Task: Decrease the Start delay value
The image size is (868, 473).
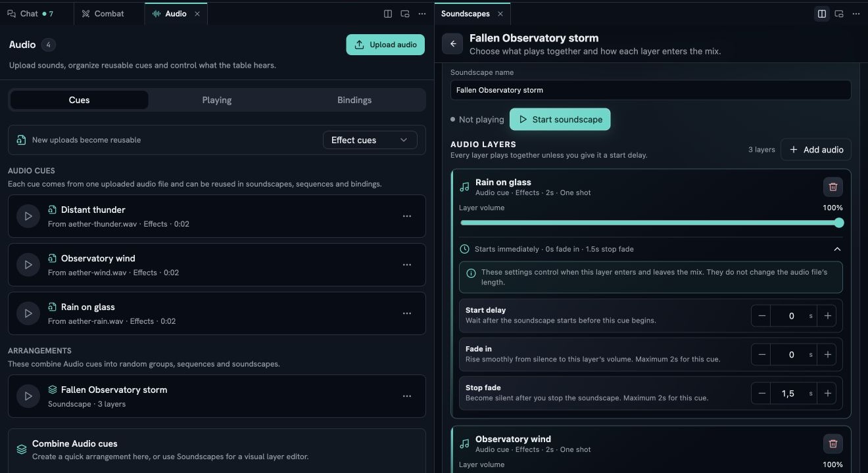Action: [761, 316]
